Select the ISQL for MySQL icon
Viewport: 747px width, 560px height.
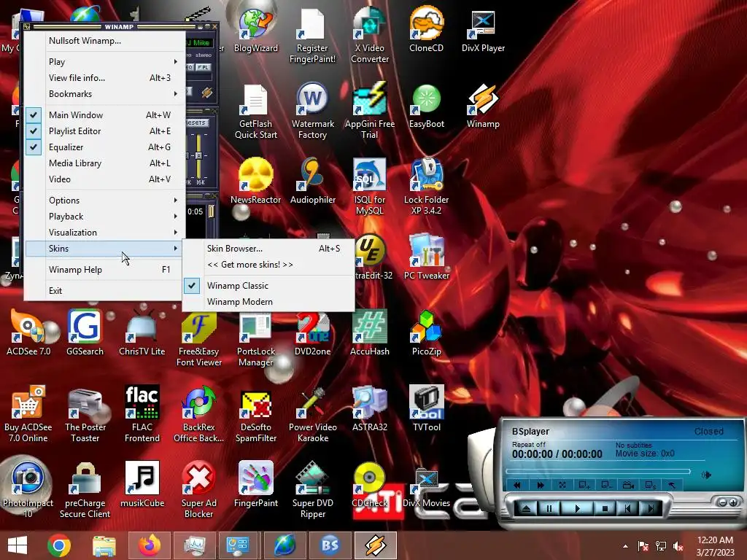(x=370, y=187)
